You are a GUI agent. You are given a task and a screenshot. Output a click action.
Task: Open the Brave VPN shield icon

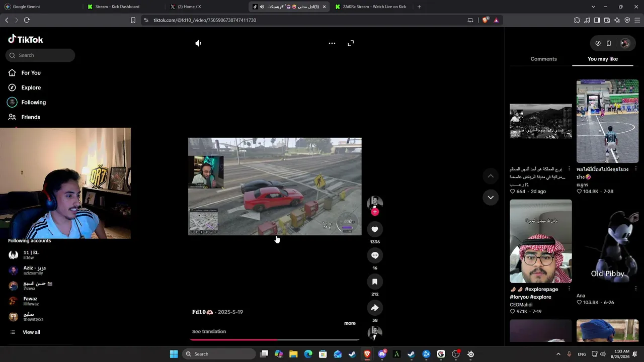tap(627, 20)
